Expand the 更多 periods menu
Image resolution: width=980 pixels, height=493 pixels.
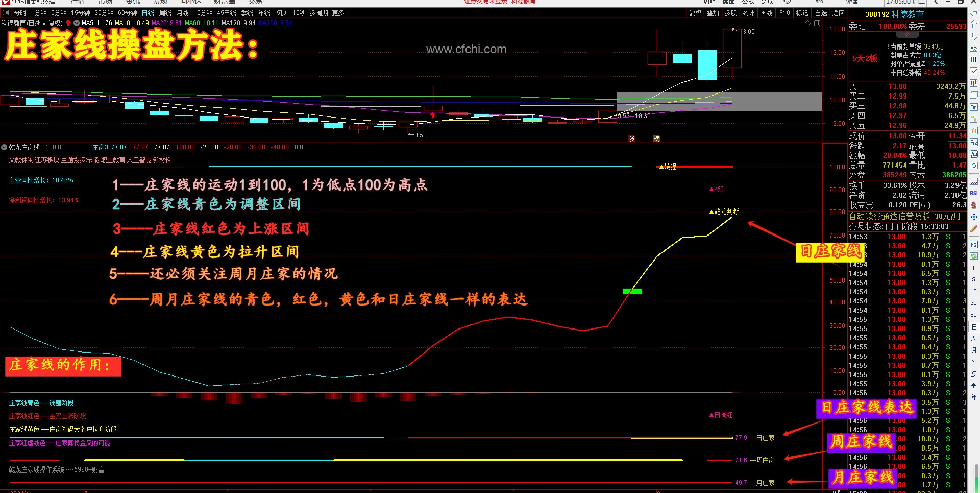(x=340, y=13)
